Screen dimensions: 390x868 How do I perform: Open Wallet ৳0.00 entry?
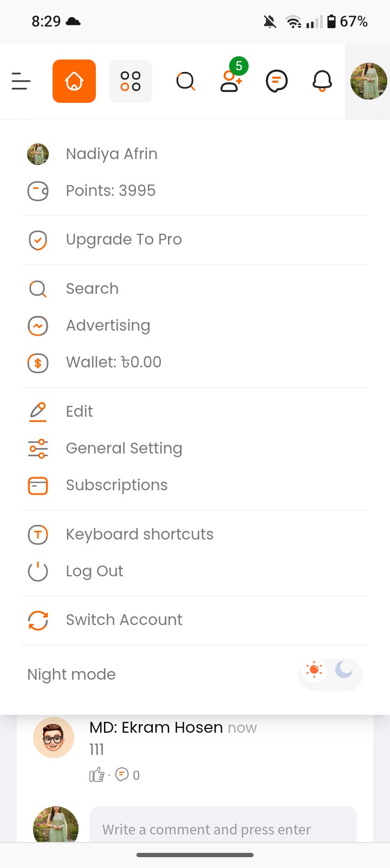pyautogui.click(x=113, y=362)
